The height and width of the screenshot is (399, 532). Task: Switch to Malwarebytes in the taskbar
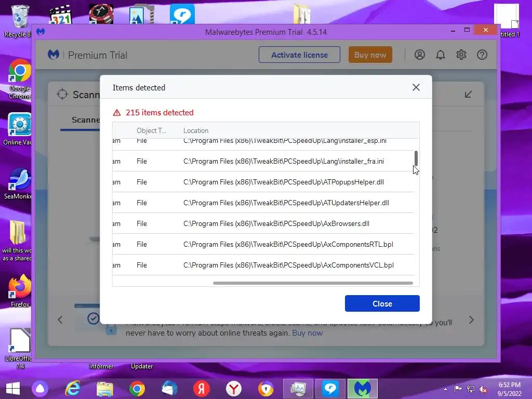[x=362, y=389]
